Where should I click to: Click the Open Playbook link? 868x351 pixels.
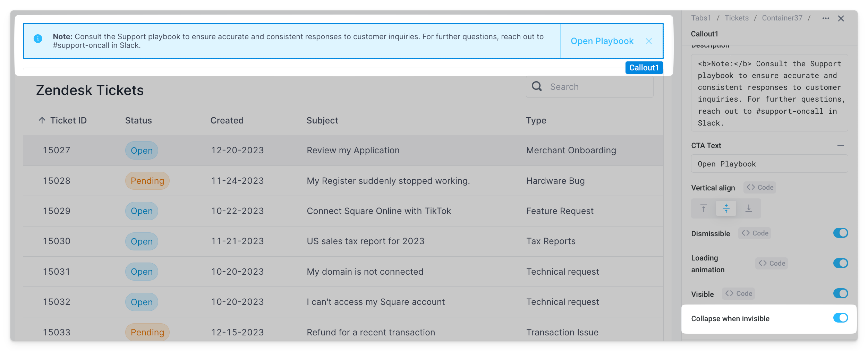tap(602, 41)
